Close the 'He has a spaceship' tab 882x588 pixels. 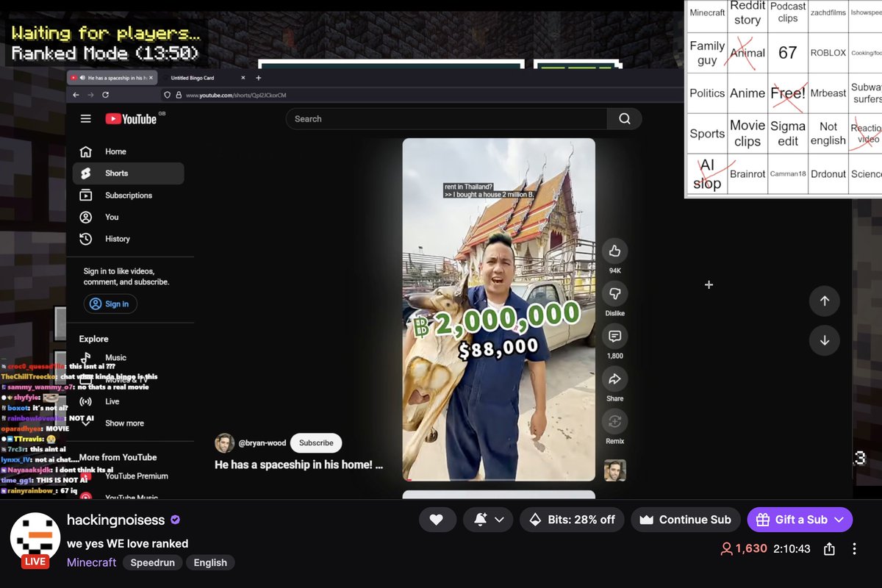[x=151, y=77]
